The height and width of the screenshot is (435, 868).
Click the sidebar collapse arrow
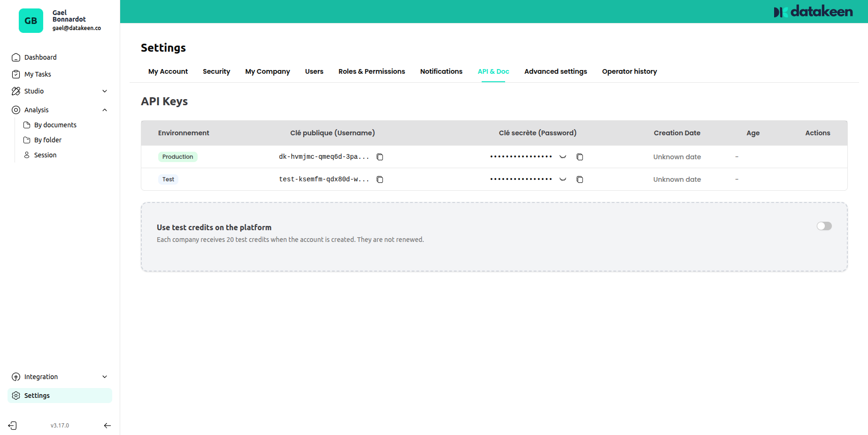pyautogui.click(x=108, y=425)
